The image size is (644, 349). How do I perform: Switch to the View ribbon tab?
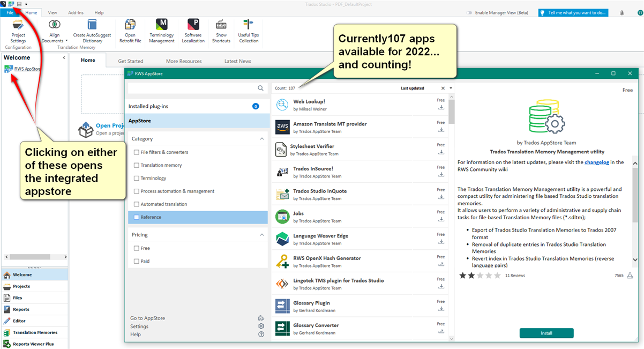pos(53,12)
